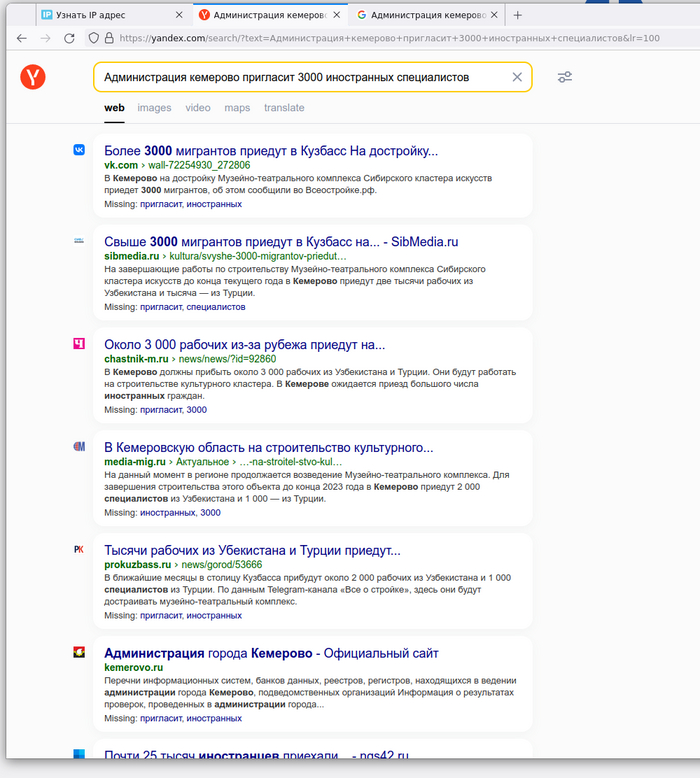The width and height of the screenshot is (700, 778).
Task: Open 'Администрация города Кемерово - Официальный сайт'
Action: click(x=271, y=653)
